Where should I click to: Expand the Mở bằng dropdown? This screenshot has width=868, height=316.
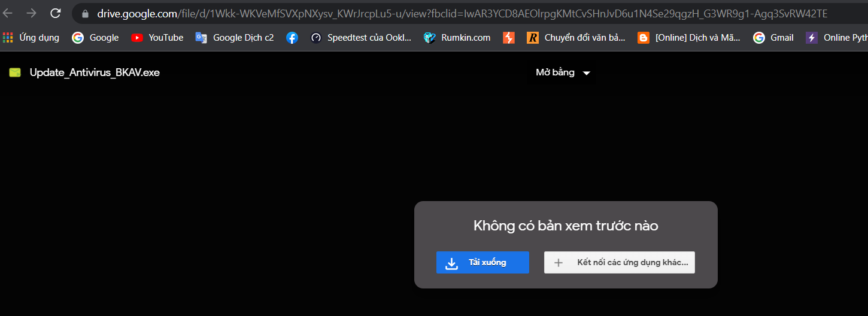[563, 72]
